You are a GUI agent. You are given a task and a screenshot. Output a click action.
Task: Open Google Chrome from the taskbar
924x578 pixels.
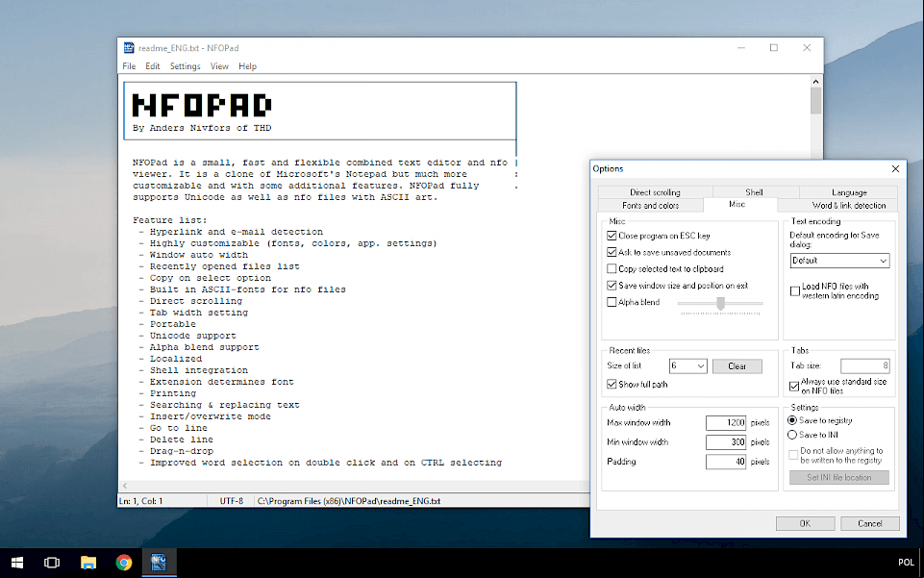coord(124,563)
